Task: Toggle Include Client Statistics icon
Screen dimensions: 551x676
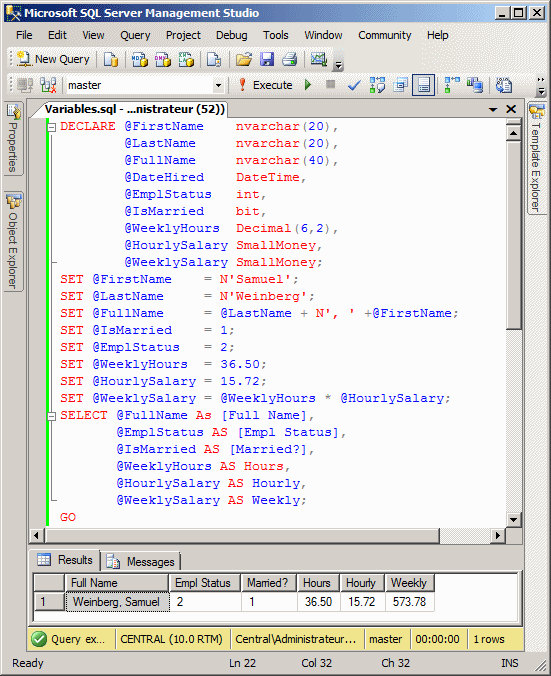Action: point(475,85)
